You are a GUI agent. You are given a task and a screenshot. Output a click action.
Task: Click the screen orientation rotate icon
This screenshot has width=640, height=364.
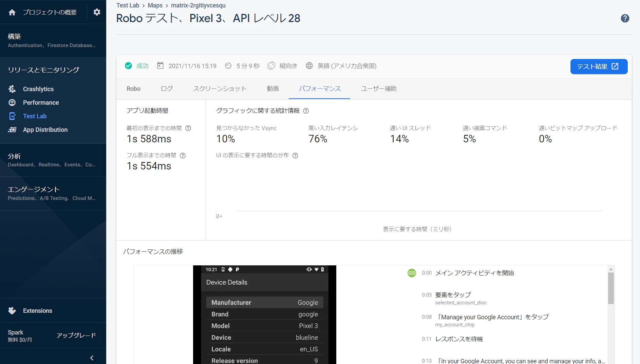pyautogui.click(x=271, y=66)
